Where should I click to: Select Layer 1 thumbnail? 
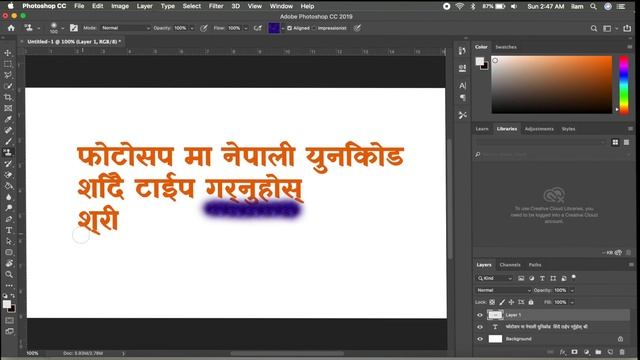click(495, 315)
